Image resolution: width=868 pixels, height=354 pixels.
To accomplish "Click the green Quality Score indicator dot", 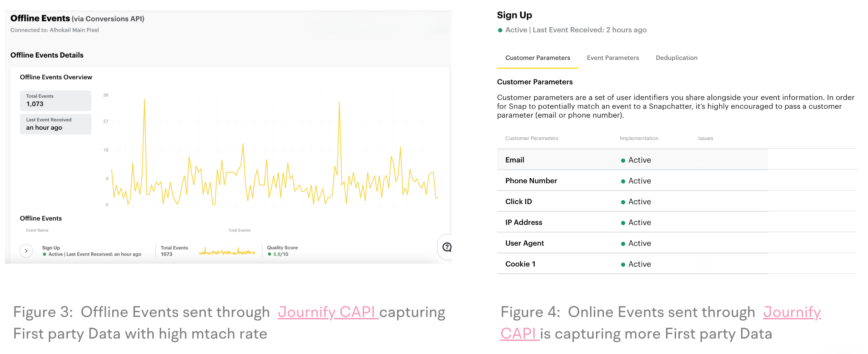I will (x=270, y=254).
